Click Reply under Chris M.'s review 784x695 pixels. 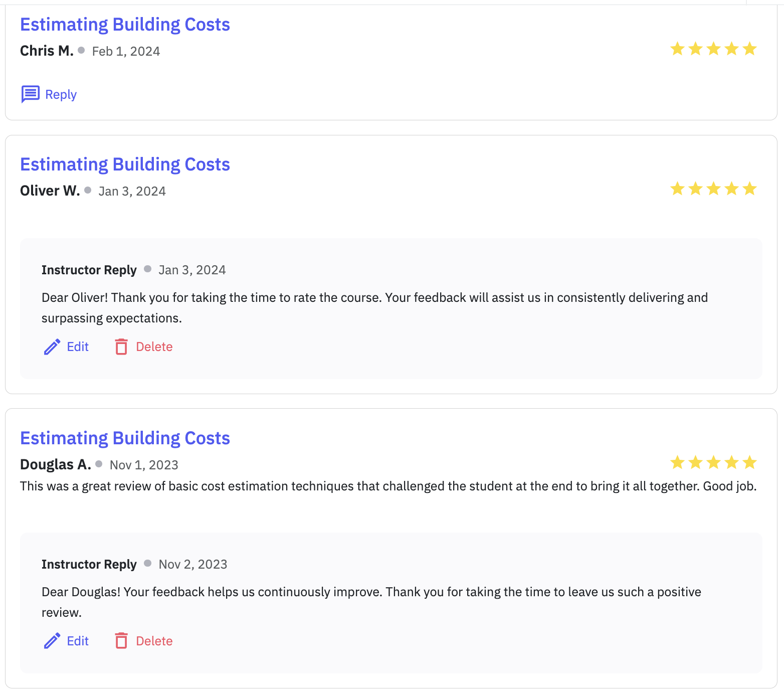click(60, 94)
